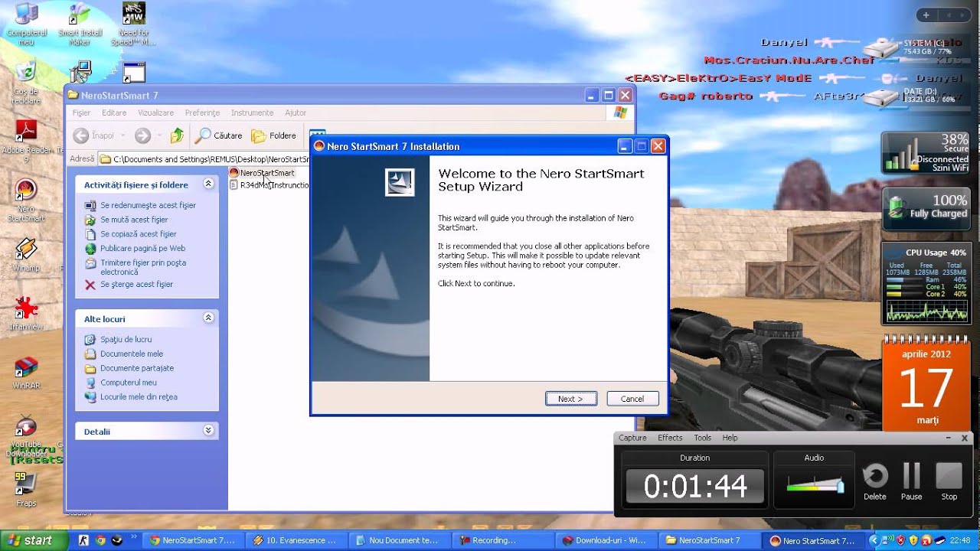Collapse the Alte locuri panel

click(208, 318)
